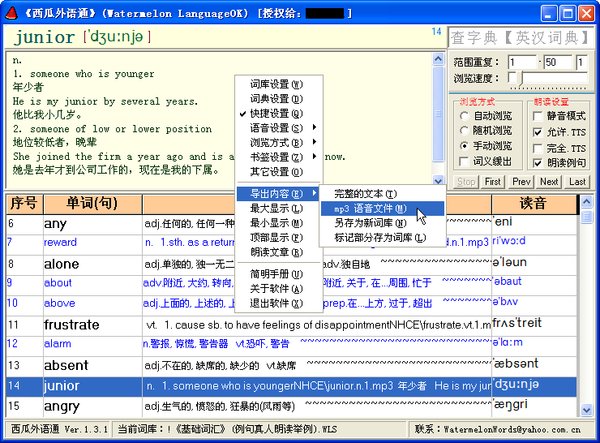This screenshot has width=600, height=443.
Task: Uncheck the 允许.TTS option
Action: [538, 131]
